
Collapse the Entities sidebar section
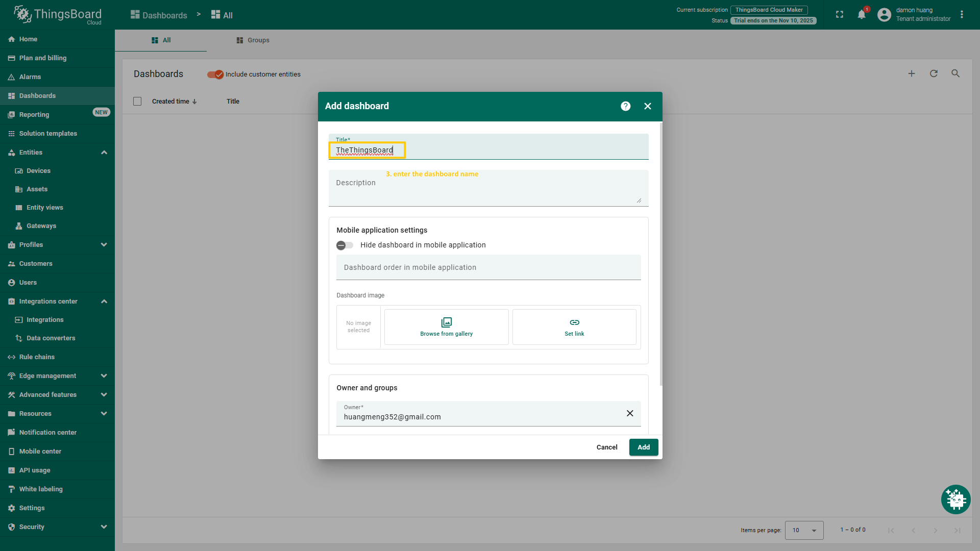click(x=104, y=153)
